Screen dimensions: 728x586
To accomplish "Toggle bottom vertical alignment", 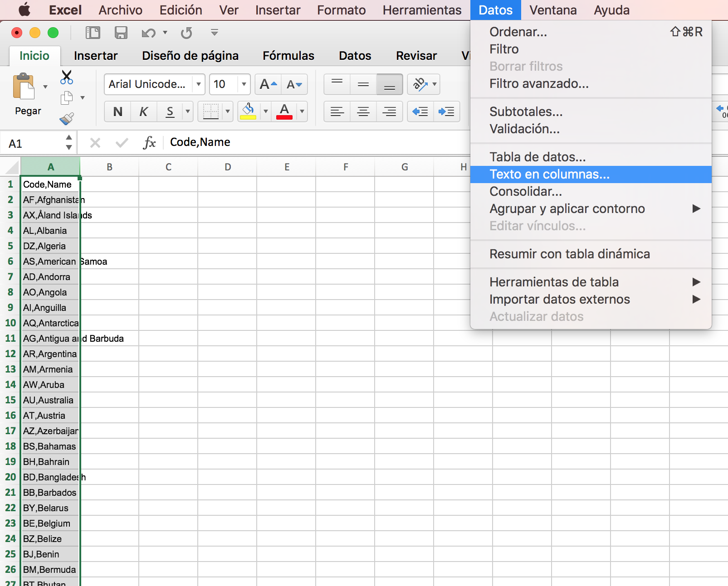I will click(390, 84).
